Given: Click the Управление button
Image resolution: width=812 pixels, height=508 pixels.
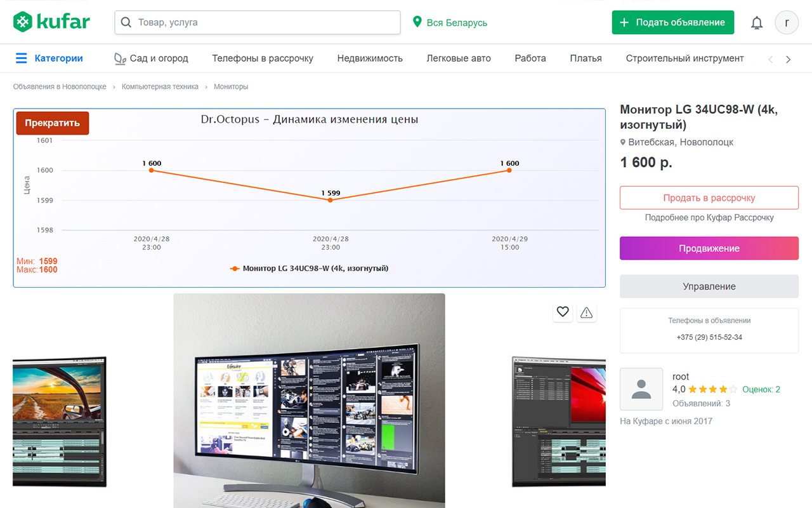Looking at the screenshot, I should pyautogui.click(x=709, y=286).
